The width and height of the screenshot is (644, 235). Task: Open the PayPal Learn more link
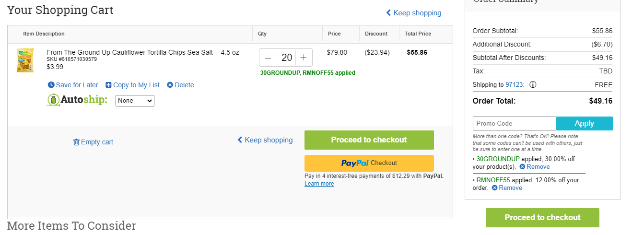pyautogui.click(x=319, y=184)
